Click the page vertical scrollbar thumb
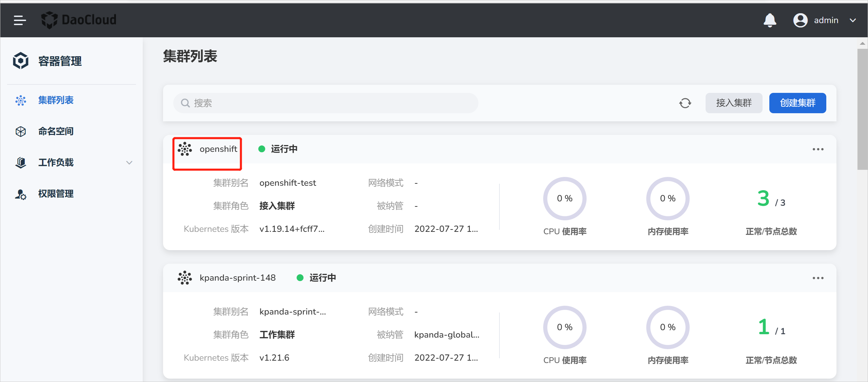This screenshot has height=382, width=868. point(862,109)
